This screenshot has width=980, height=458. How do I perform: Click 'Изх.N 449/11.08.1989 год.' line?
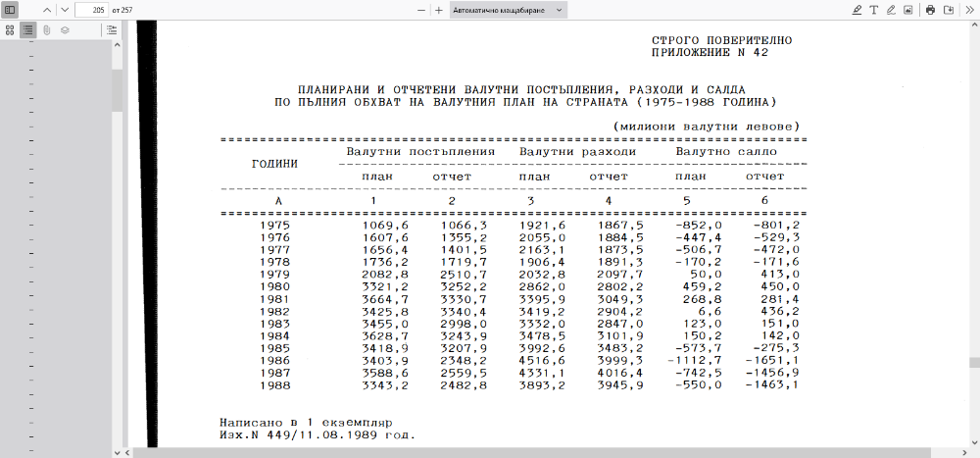tap(318, 434)
